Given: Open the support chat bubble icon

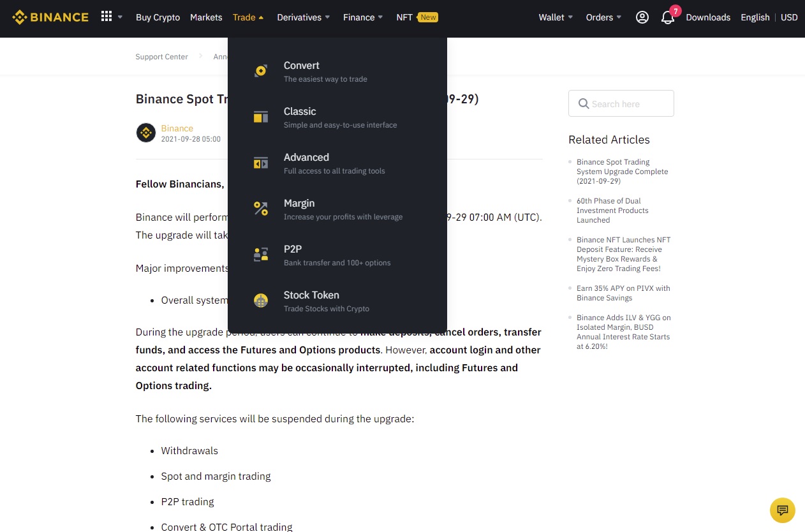Looking at the screenshot, I should [783, 510].
